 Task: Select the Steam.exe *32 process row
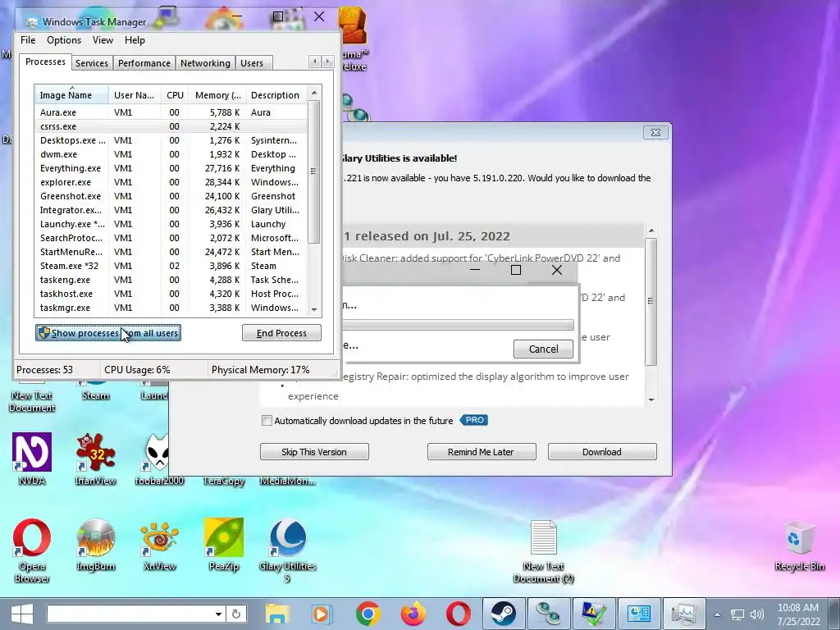171,266
